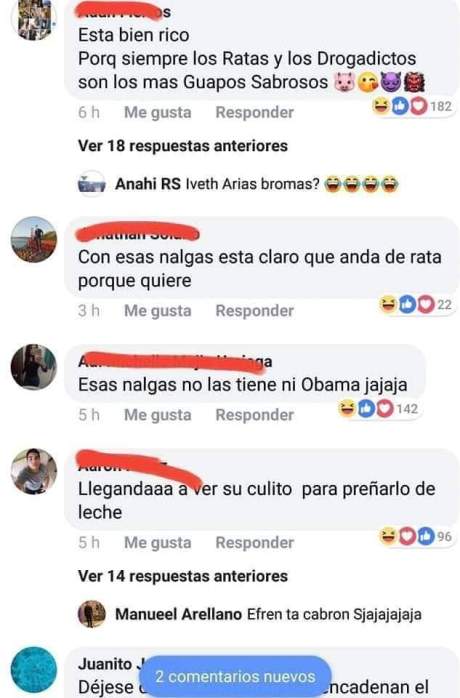Like the 'Esta bien rico' comment

coord(158,112)
